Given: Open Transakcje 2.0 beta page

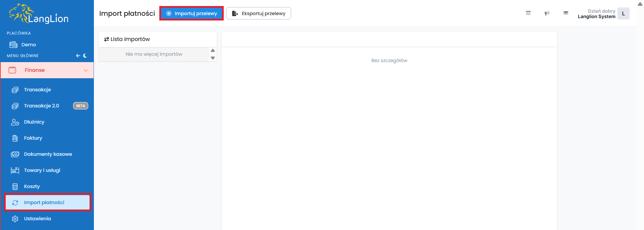Looking at the screenshot, I should [41, 106].
